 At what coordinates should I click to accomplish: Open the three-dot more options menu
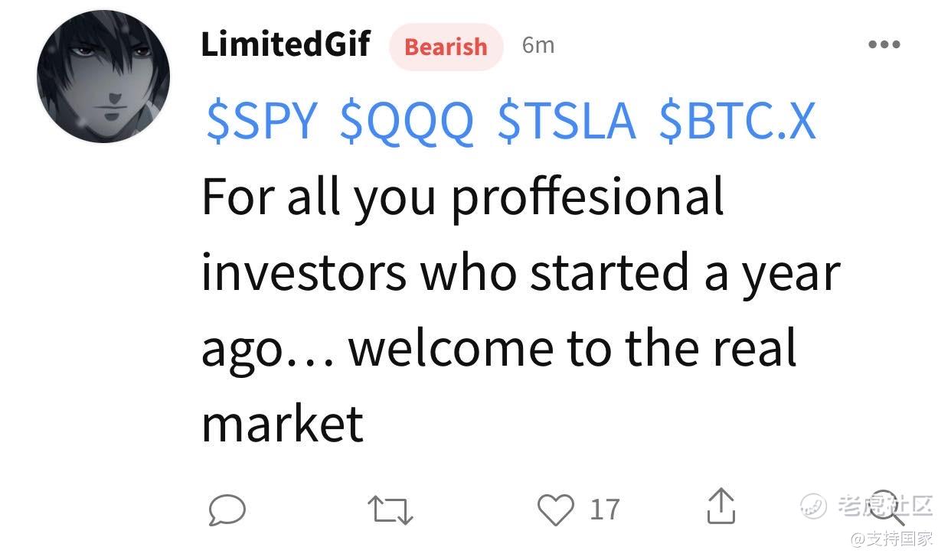coord(884,44)
